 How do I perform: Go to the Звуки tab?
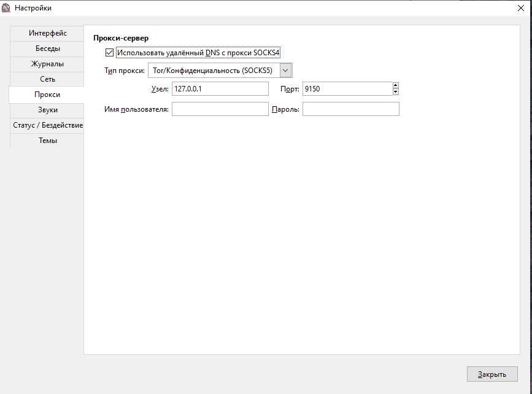47,110
